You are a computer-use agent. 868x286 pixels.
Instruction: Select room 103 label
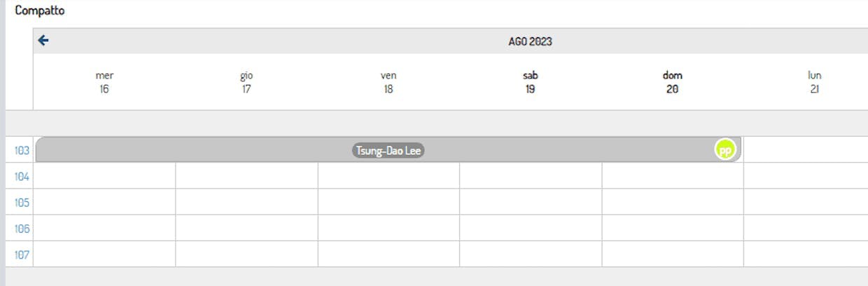22,150
